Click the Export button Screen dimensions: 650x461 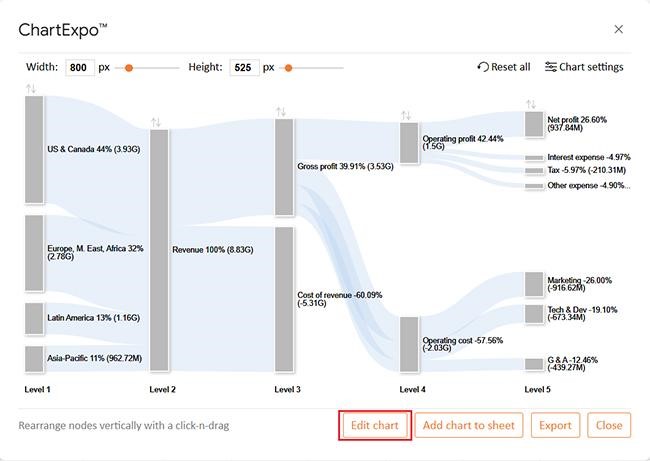click(x=555, y=425)
